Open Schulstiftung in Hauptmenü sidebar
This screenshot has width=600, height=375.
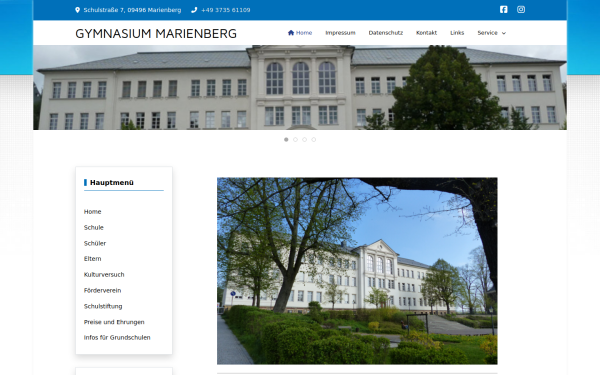(x=103, y=306)
